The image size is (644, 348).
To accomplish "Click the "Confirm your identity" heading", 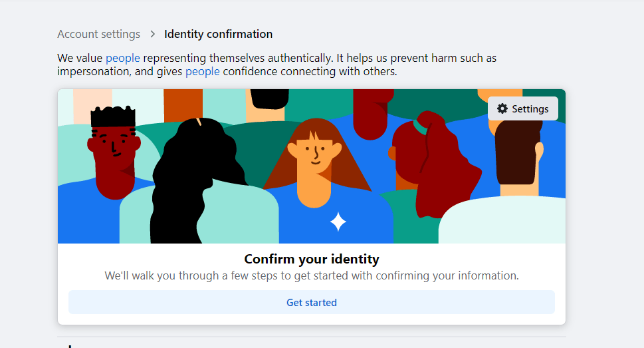I will pos(312,259).
